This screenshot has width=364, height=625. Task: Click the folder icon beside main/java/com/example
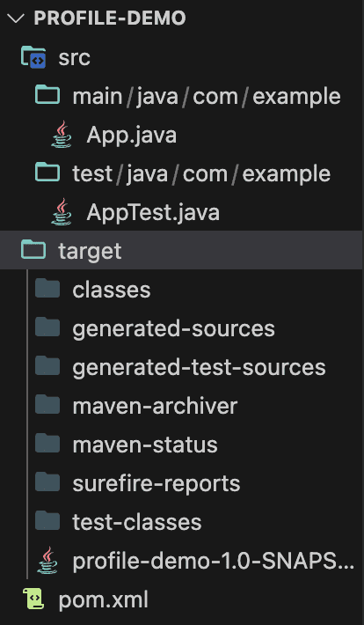[47, 95]
